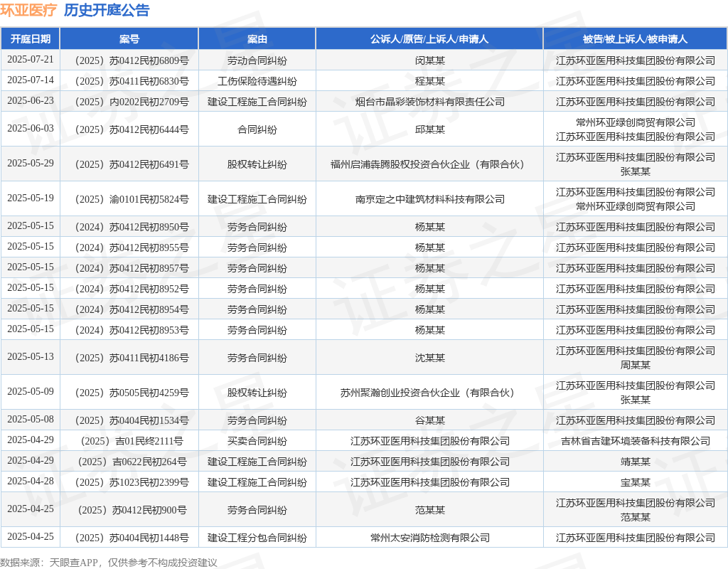Click plaintiff name 程某某
Viewport: 728px width, 569px height.
point(429,81)
